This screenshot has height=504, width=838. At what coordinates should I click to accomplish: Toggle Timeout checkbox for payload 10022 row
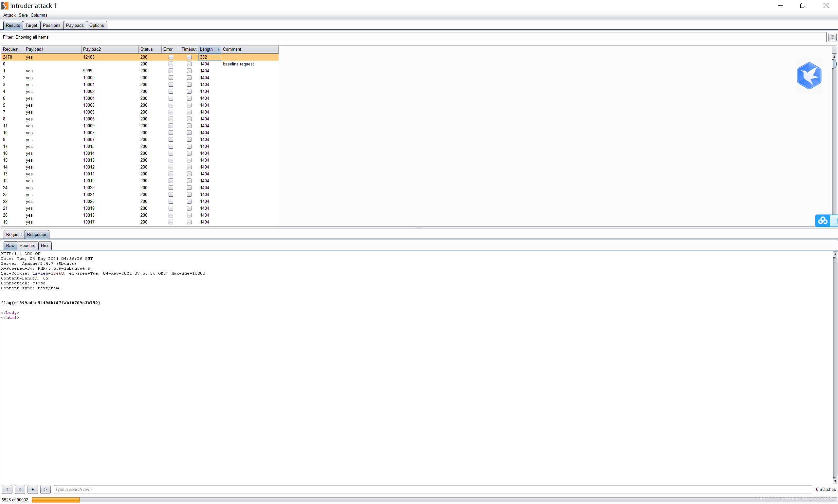click(189, 188)
